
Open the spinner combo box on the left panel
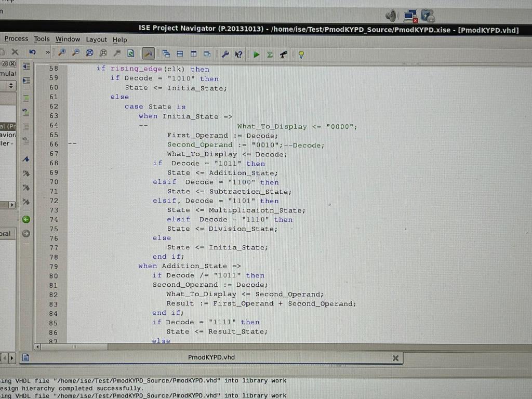tap(10, 86)
